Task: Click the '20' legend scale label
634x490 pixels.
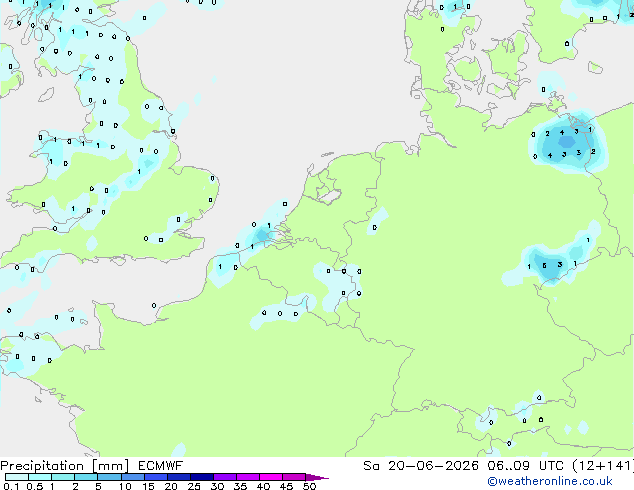Action: [171, 486]
